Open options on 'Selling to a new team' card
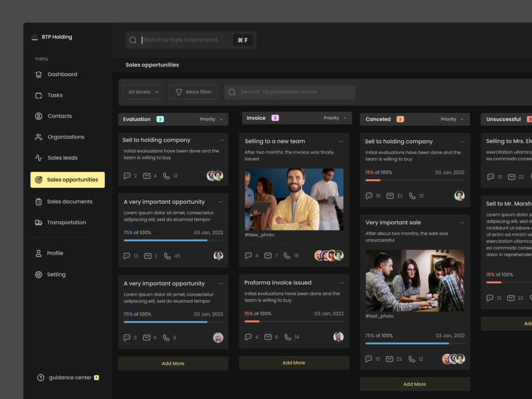This screenshot has height=399, width=532. pyautogui.click(x=341, y=142)
